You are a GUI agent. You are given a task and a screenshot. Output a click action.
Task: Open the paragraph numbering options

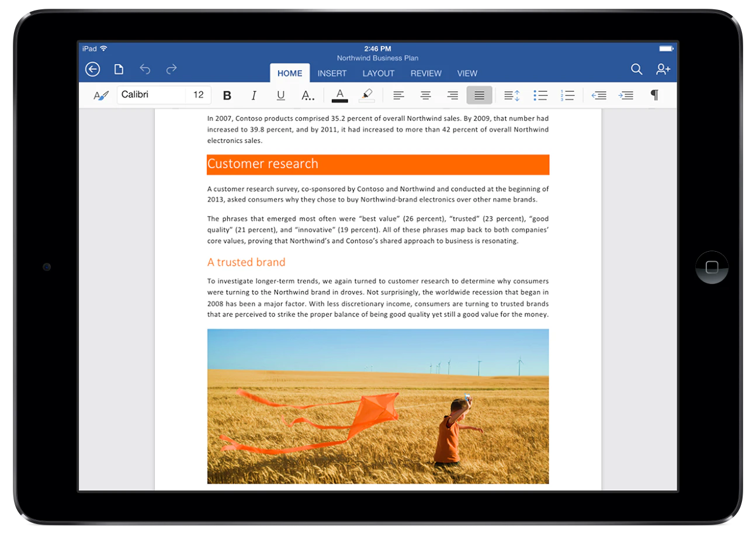[567, 95]
